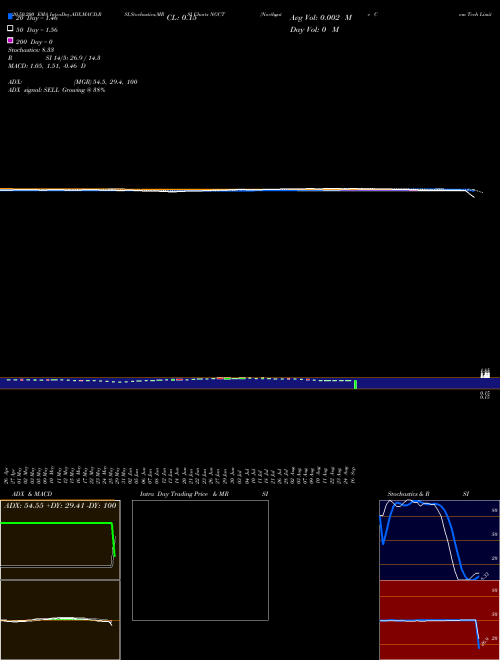
Task: Click the tall green volume bar
Action: click(355, 384)
